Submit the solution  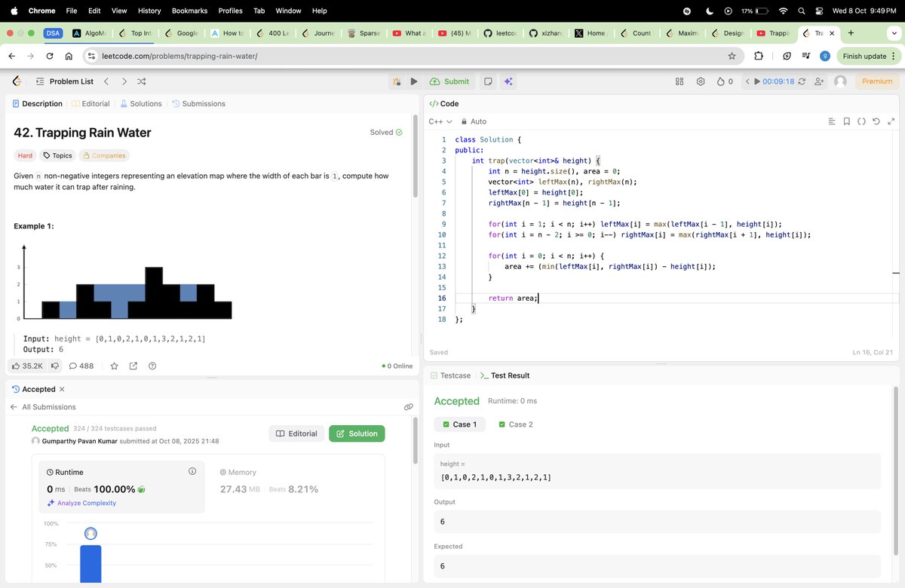click(449, 81)
